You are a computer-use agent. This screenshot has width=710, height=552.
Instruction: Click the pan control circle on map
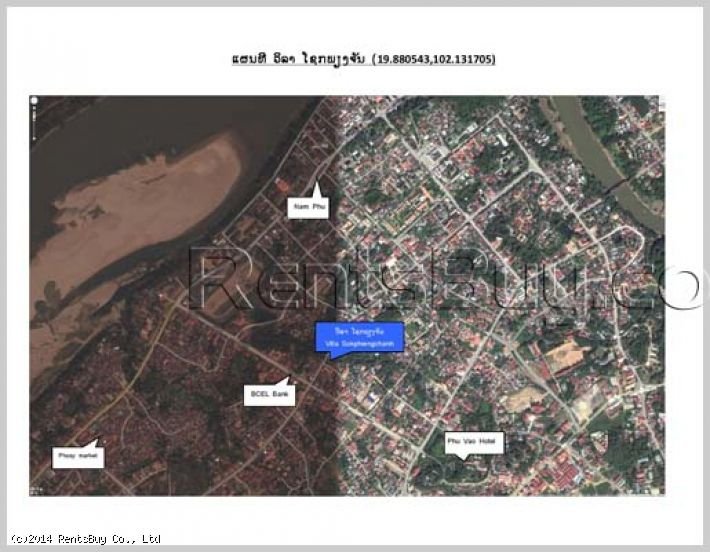(x=34, y=101)
